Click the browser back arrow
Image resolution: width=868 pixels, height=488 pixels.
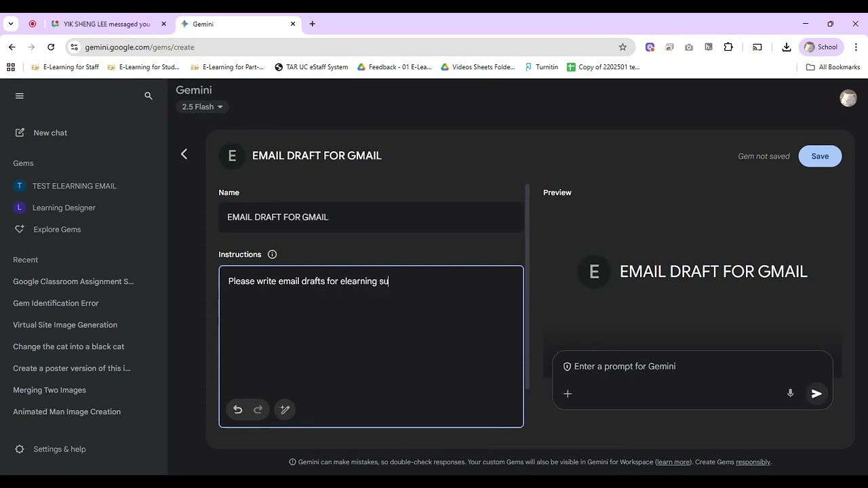pos(12,47)
